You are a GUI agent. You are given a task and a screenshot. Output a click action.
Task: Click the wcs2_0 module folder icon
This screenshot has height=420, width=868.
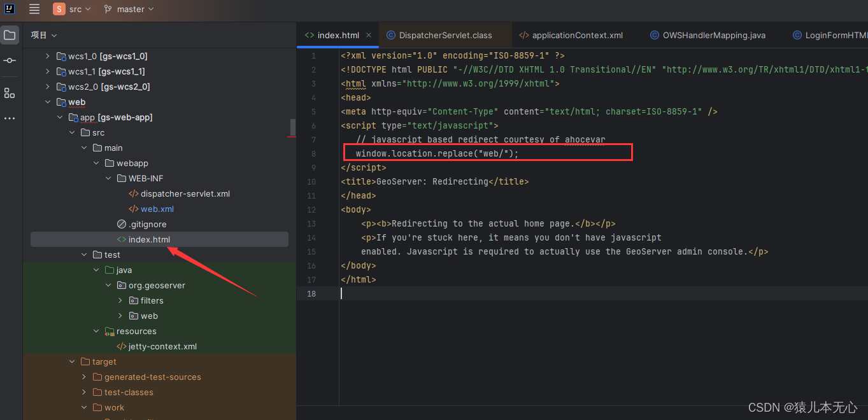point(61,87)
